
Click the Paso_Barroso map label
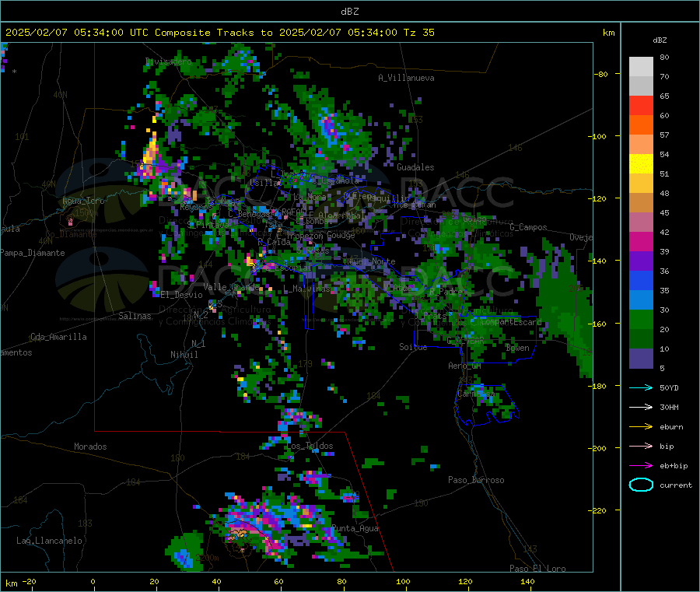[476, 480]
